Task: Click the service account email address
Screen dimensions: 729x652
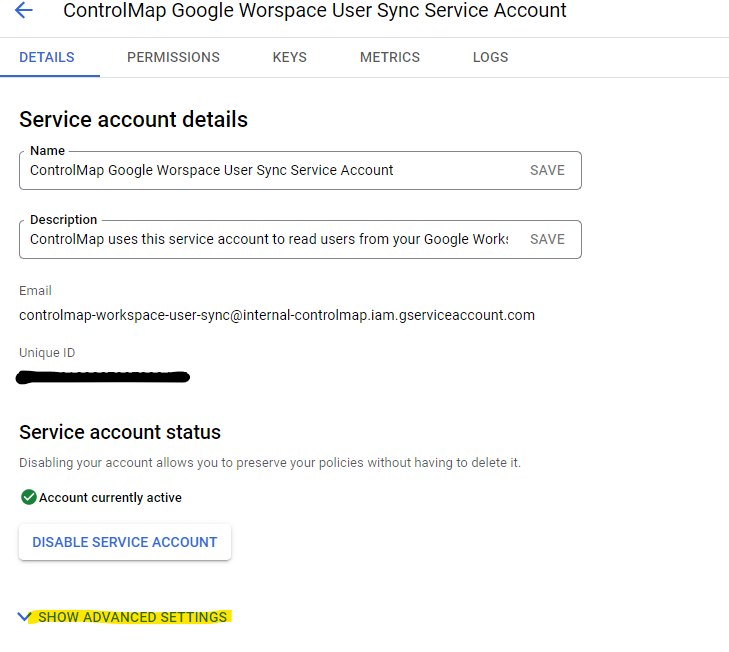Action: click(x=277, y=315)
